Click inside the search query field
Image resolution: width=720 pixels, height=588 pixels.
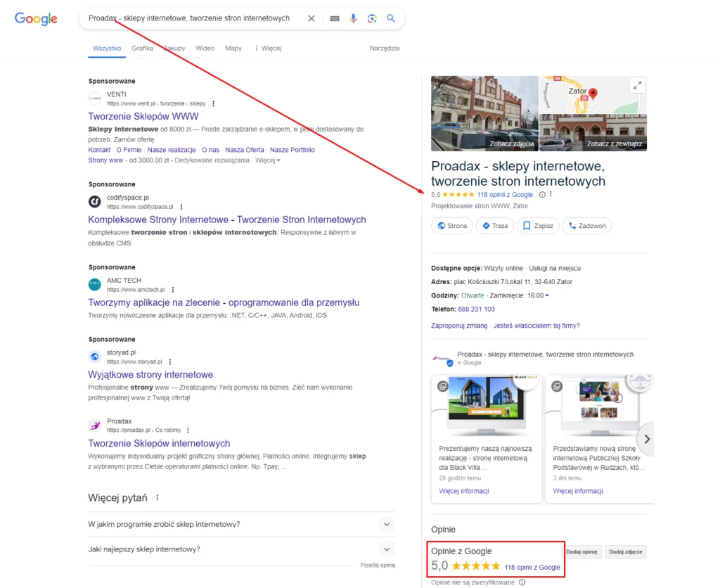click(x=188, y=18)
